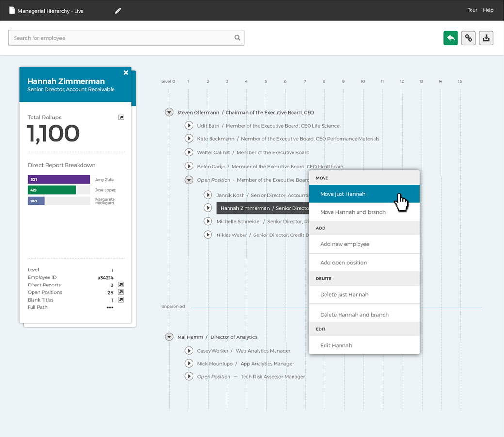
Task: Select 'Move Hannah and branch' menu option
Action: (x=353, y=212)
